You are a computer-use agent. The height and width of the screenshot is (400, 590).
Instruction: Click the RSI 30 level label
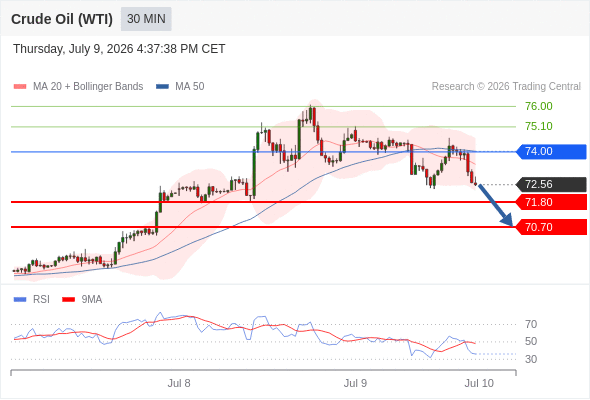(531, 359)
